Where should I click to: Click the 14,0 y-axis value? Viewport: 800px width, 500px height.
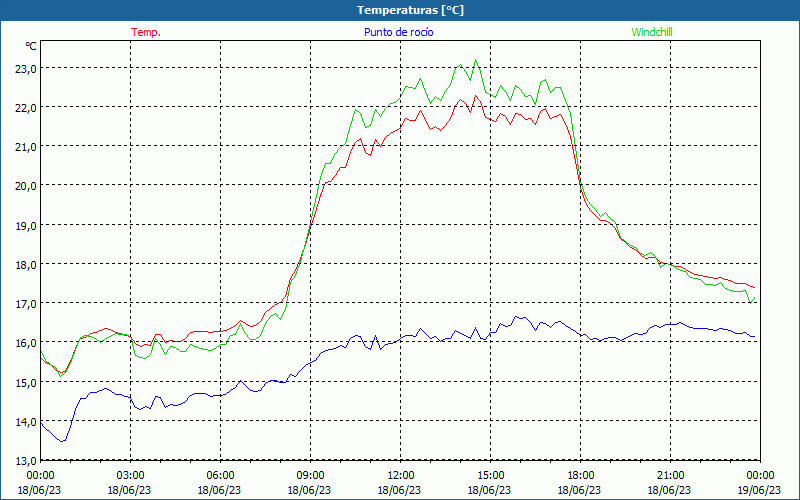pyautogui.click(x=26, y=421)
